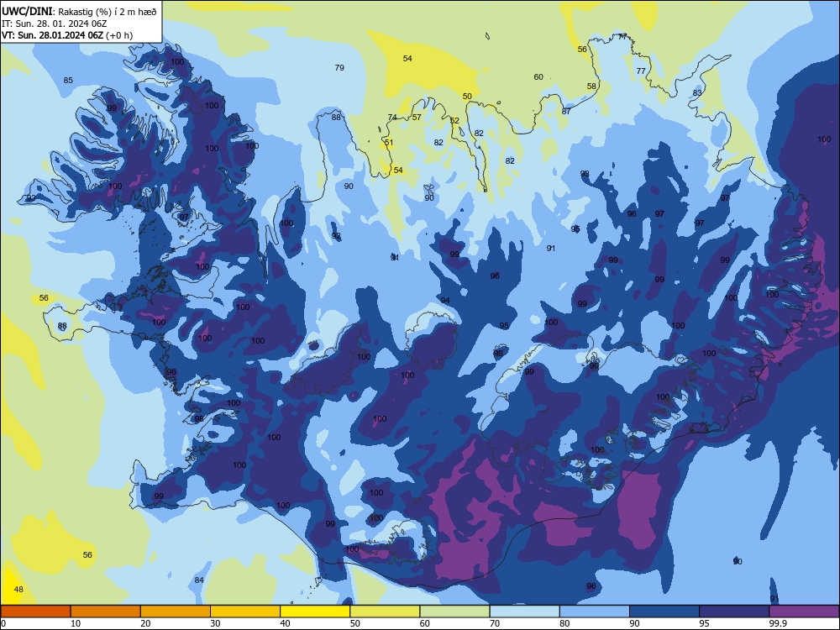
Task: Click the legend scale label 0
Action: tap(3, 623)
